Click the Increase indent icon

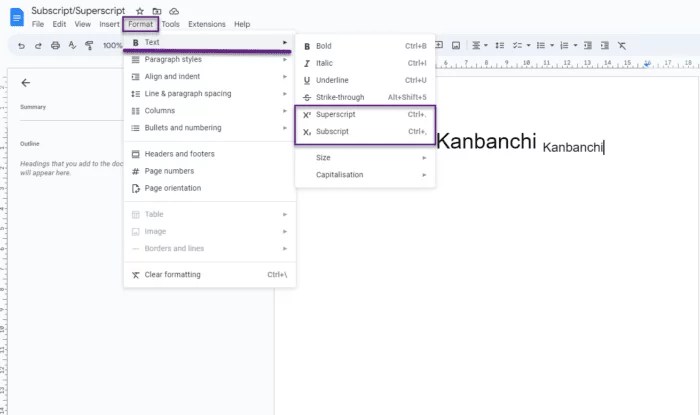tap(605, 46)
